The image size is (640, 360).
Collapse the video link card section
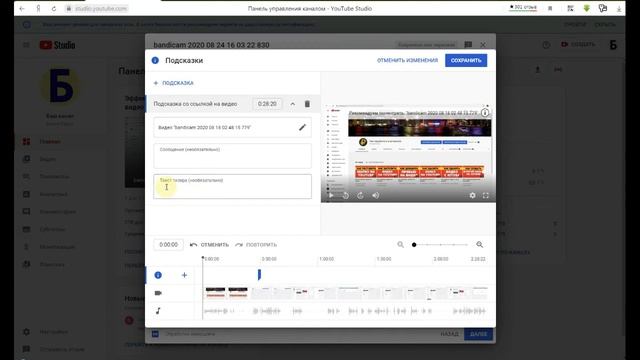click(x=293, y=104)
